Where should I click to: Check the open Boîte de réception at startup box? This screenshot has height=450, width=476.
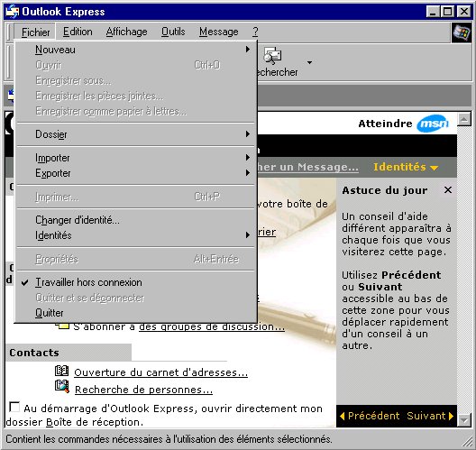click(x=14, y=407)
